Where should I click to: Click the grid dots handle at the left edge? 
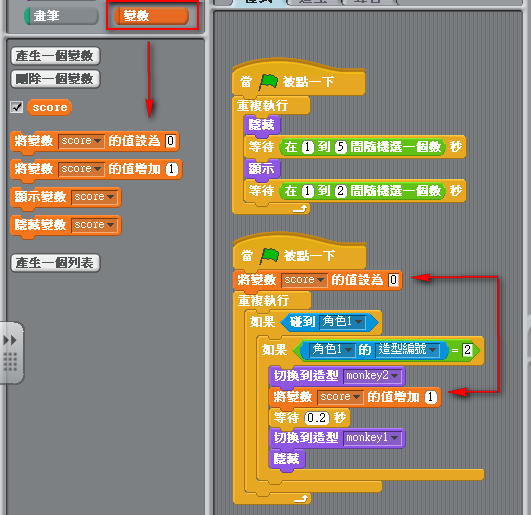click(x=10, y=362)
